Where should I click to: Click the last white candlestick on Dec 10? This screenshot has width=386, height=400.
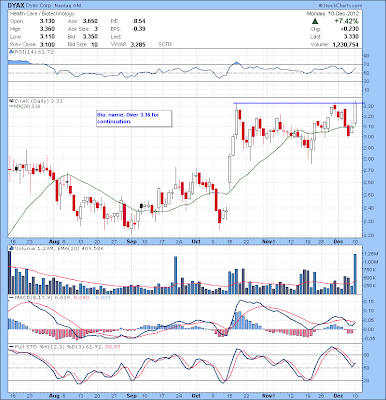point(355,113)
